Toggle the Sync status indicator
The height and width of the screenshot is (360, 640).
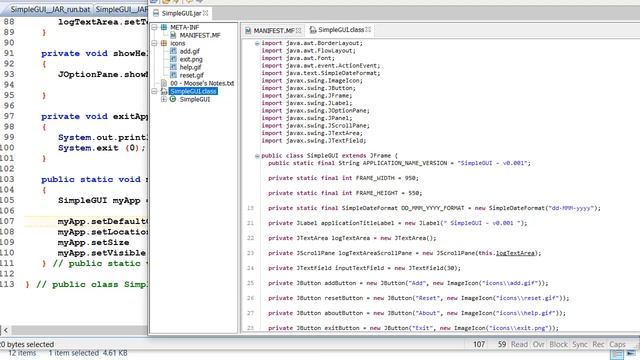pyautogui.click(x=580, y=344)
